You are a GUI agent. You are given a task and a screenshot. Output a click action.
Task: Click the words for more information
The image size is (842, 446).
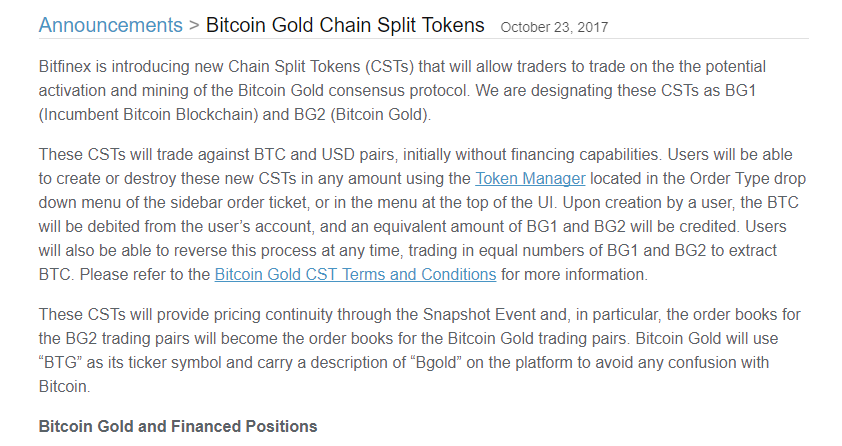(x=573, y=273)
